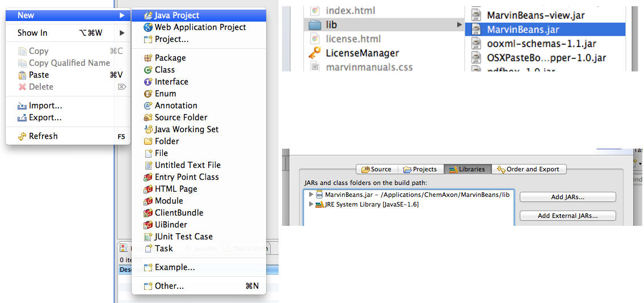
Task: Expand the MarvinBeans.jar build path entry
Action: [311, 195]
